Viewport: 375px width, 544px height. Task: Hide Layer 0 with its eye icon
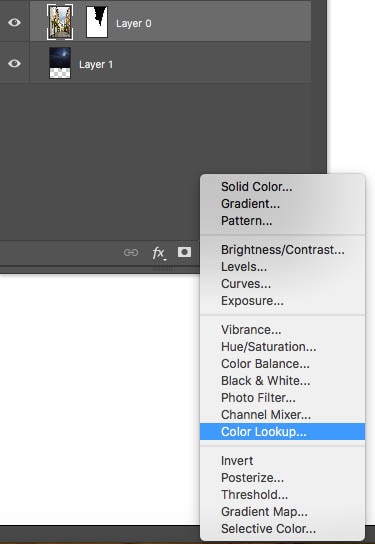(x=14, y=23)
